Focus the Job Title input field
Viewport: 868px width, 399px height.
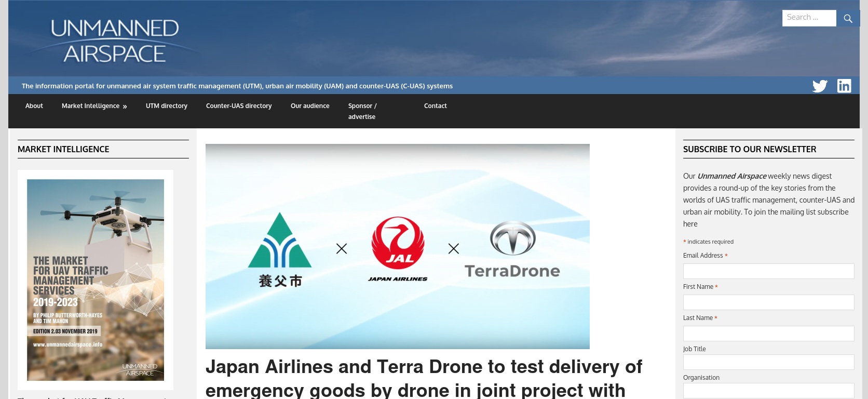(768, 362)
